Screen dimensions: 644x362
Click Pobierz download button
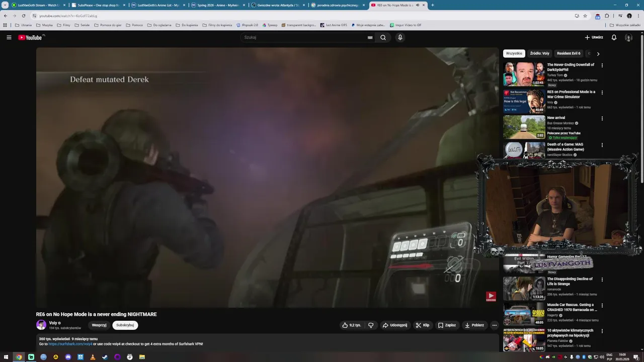coord(474,325)
